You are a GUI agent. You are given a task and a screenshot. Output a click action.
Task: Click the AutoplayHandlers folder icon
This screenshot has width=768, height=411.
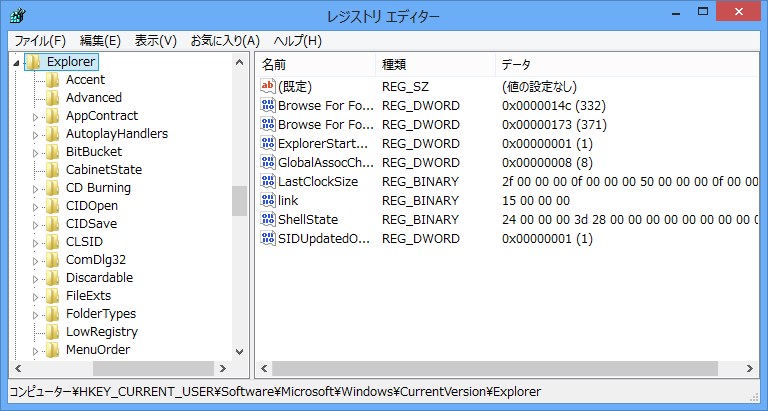(52, 134)
